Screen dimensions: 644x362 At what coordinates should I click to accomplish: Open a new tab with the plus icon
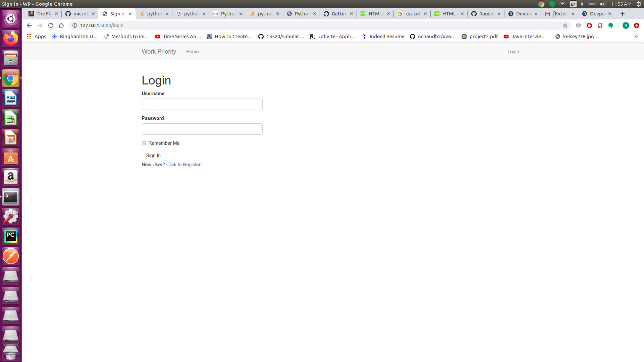pyautogui.click(x=623, y=14)
